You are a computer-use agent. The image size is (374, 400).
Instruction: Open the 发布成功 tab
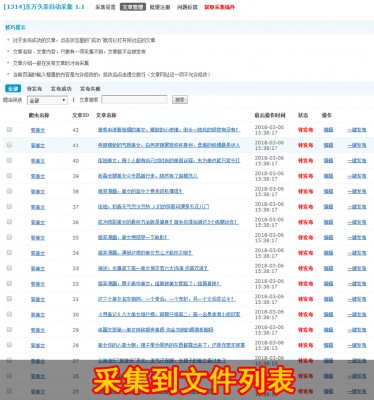point(61,89)
